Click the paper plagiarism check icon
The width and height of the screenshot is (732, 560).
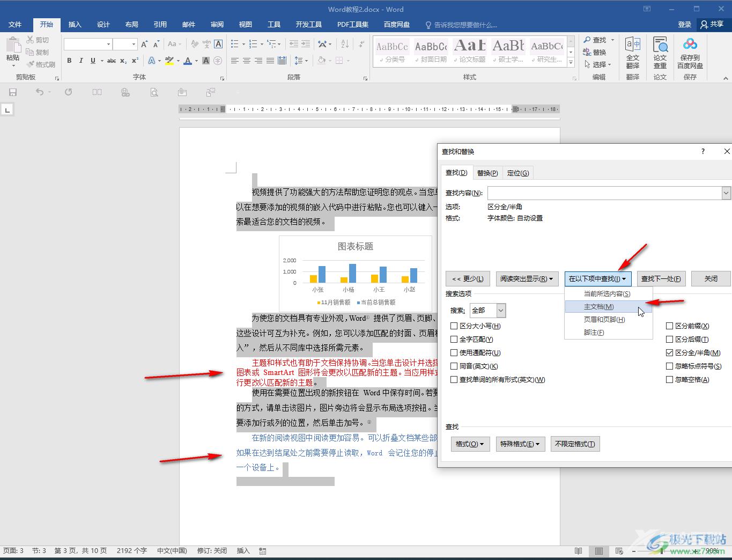click(660, 53)
